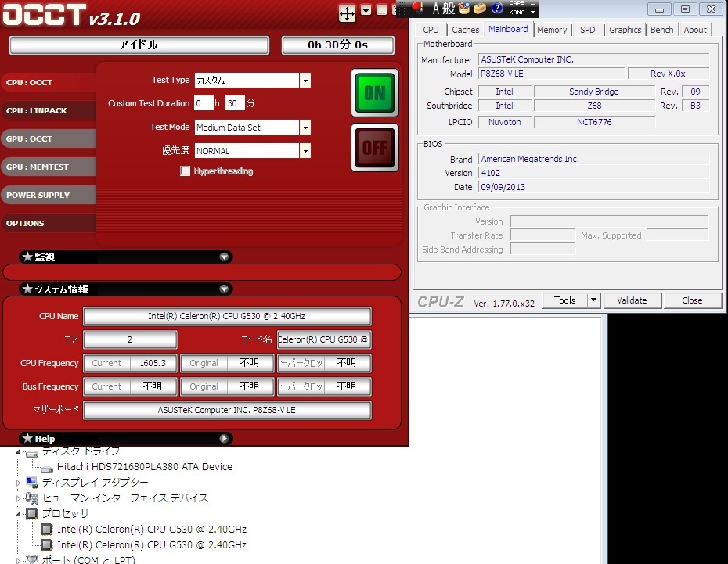The image size is (728, 564).
Task: Open the Graphics tab in CPU-Z
Action: (x=625, y=30)
